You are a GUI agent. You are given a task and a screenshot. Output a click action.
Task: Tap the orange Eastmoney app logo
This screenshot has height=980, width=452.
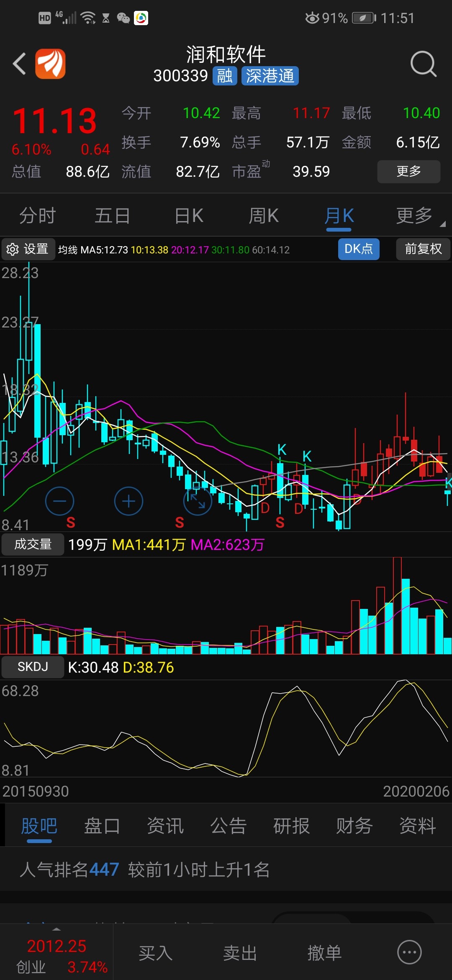tap(50, 64)
